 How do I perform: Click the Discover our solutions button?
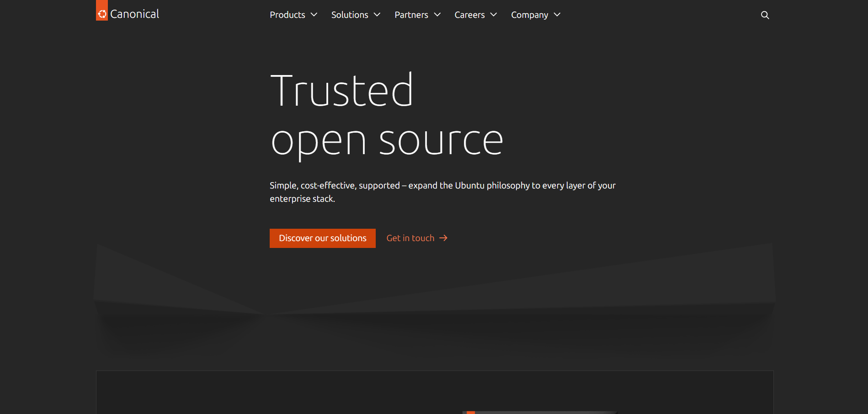point(322,238)
